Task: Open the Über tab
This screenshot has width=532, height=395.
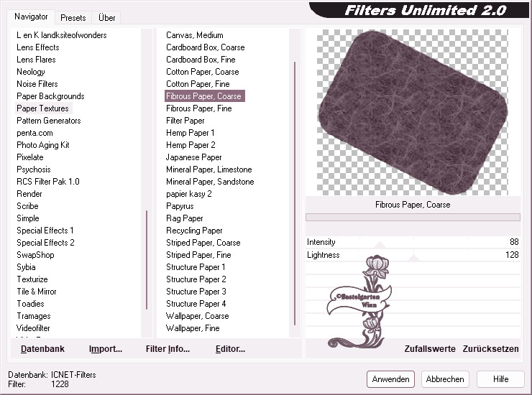Action: [106, 18]
